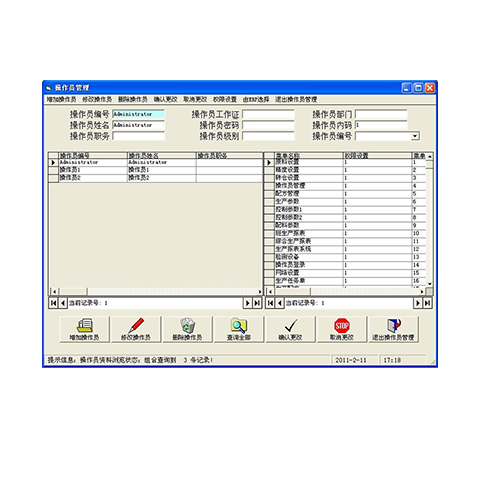Open the 操作员编号 dropdown arrow
This screenshot has height=480, width=480.
415,136
